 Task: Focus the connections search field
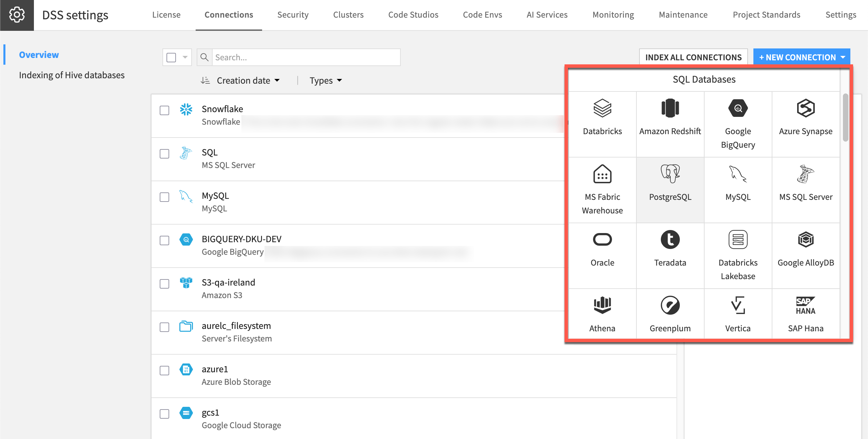coord(306,57)
